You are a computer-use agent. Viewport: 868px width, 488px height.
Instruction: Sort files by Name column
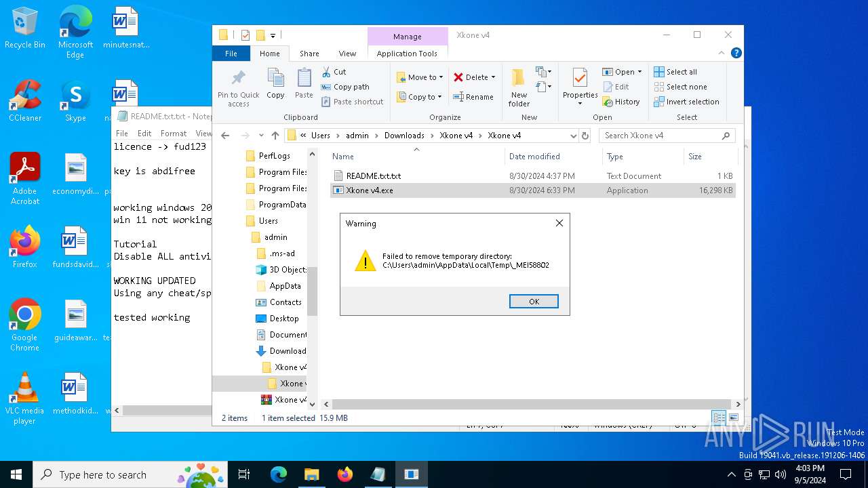coord(416,157)
